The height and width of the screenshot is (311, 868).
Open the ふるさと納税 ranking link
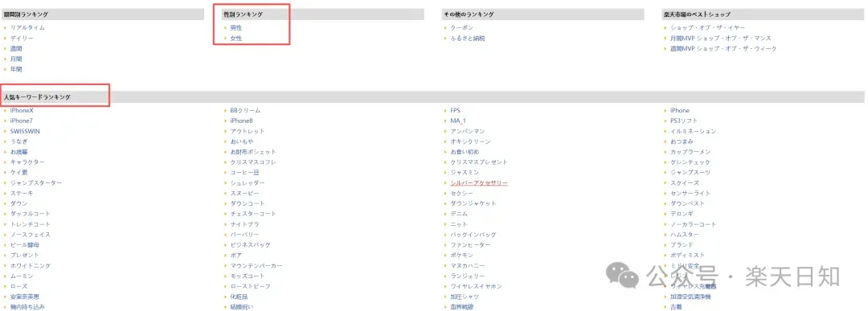[x=468, y=39]
